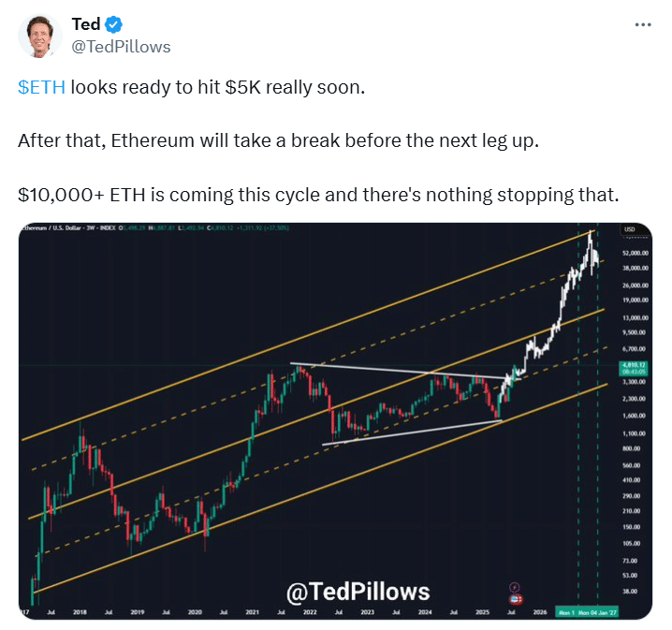
Task: Click the 52,000.00 price level on axis
Action: coord(635,253)
